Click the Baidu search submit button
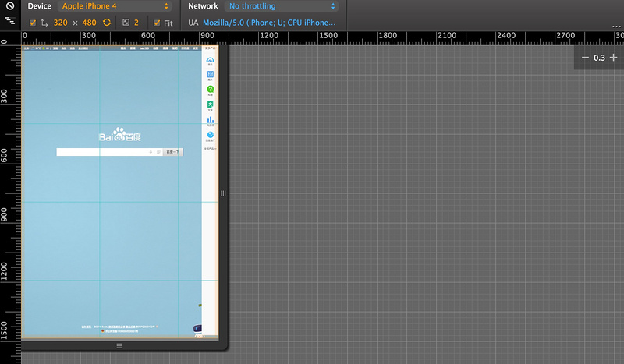This screenshot has height=364, width=624. click(x=172, y=152)
